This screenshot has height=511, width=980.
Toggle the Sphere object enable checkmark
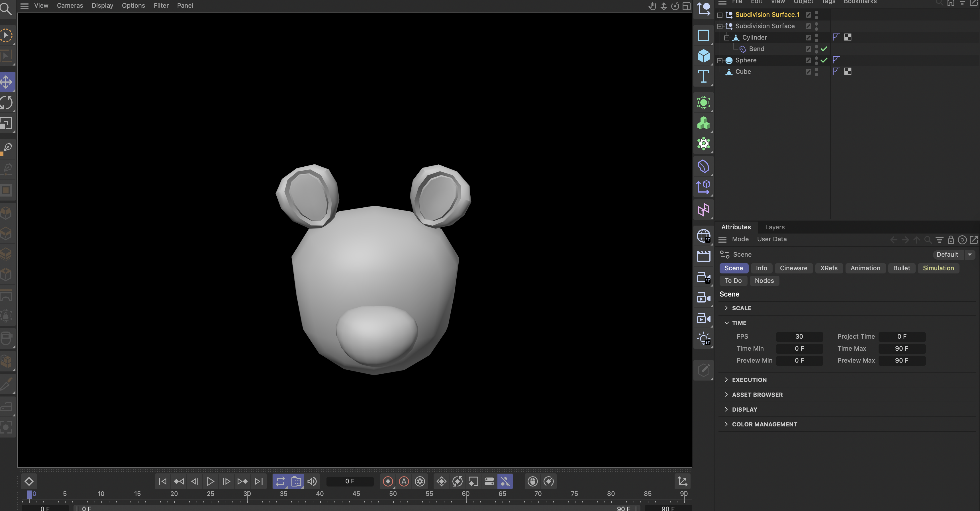[824, 60]
